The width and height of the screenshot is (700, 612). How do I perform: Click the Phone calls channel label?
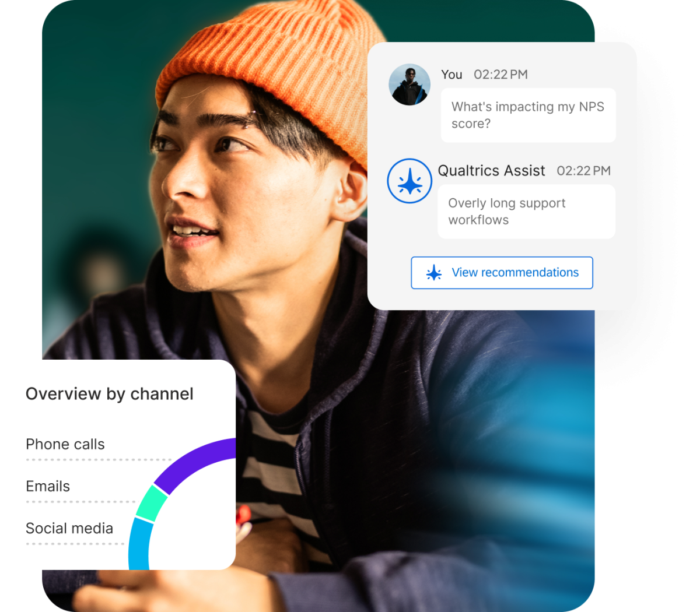65,444
